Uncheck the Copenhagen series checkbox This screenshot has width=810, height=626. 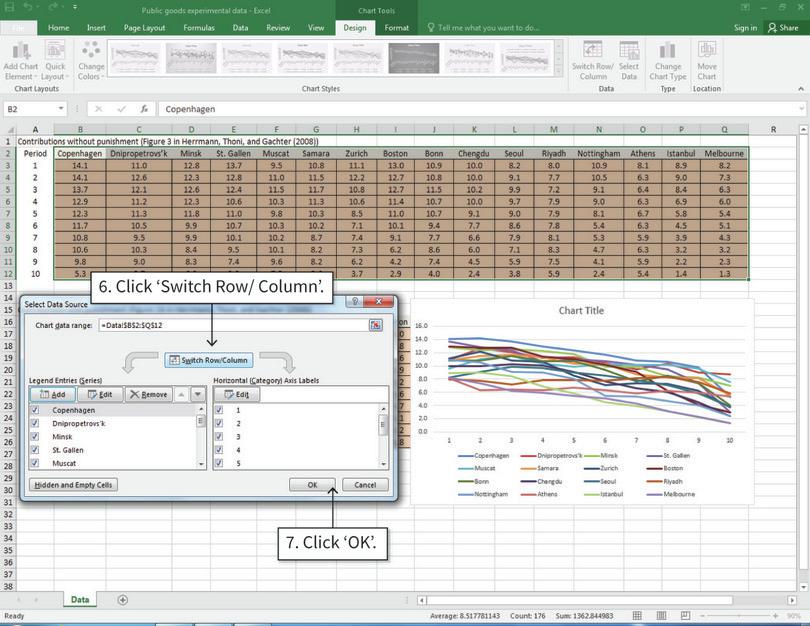coord(36,410)
